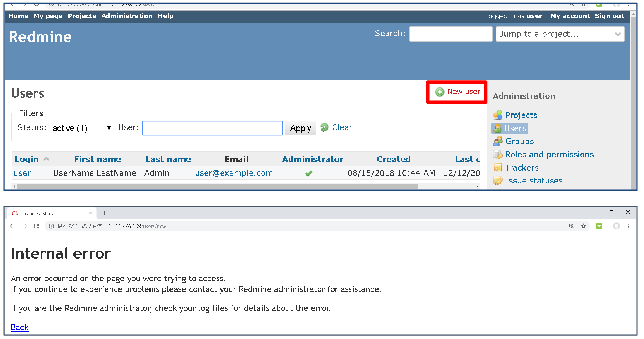This screenshot has height=339, width=644.
Task: Click the green plus icon beside New user
Action: (439, 92)
